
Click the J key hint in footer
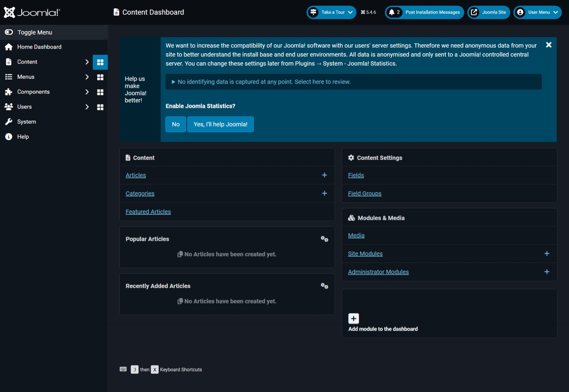tap(135, 369)
